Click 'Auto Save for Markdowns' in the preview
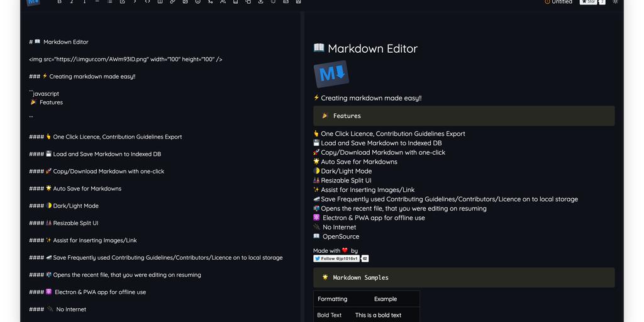This screenshot has width=644, height=322. 359,162
